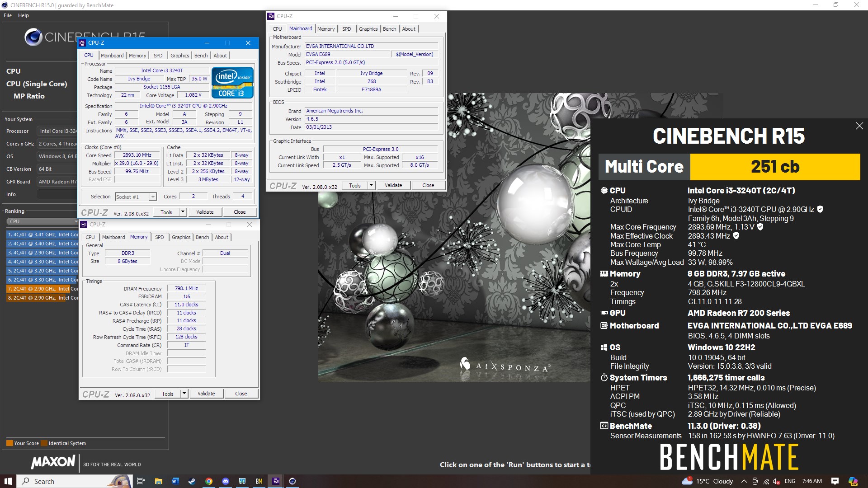868x488 pixels.
Task: Select the CPU tab in the CPU-Z Memory window
Action: click(90, 237)
